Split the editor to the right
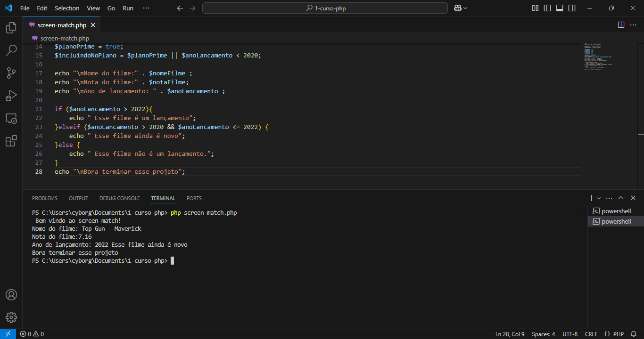Image resolution: width=644 pixels, height=339 pixels. [x=621, y=24]
